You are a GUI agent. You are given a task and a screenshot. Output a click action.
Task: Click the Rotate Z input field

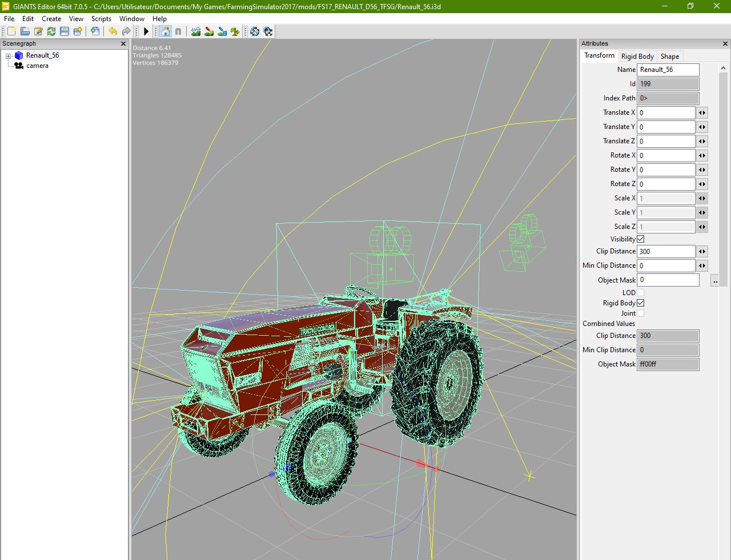click(666, 184)
